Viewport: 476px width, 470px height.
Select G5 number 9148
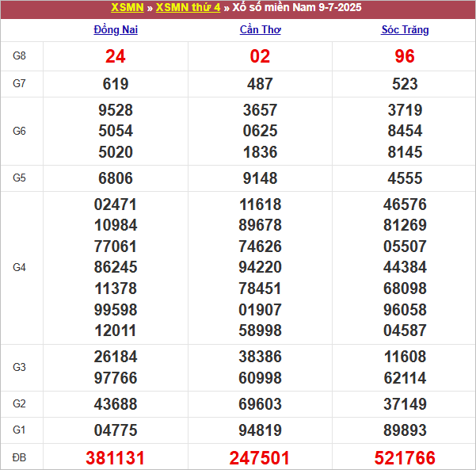pyautogui.click(x=260, y=178)
